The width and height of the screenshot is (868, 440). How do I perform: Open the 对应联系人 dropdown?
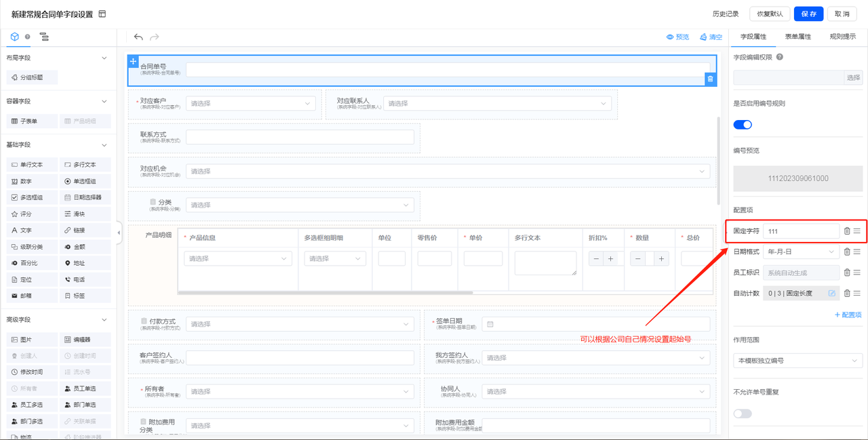[x=497, y=104]
